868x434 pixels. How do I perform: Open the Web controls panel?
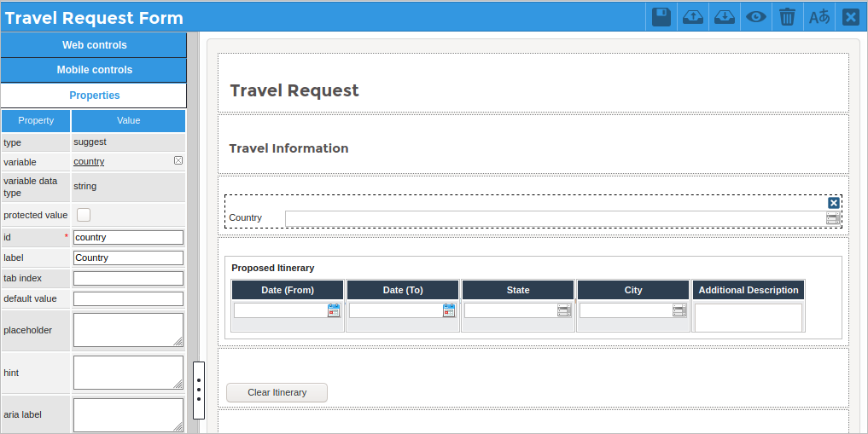[94, 45]
